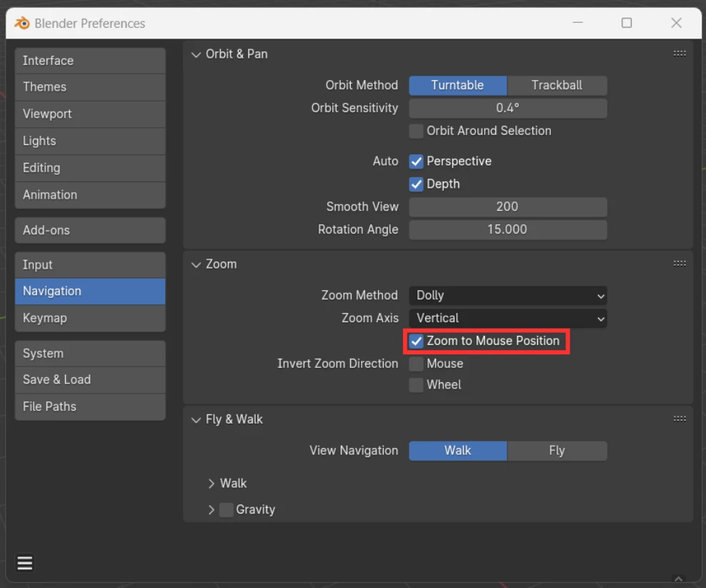Expand the Gravity subpanel arrow

click(212, 509)
